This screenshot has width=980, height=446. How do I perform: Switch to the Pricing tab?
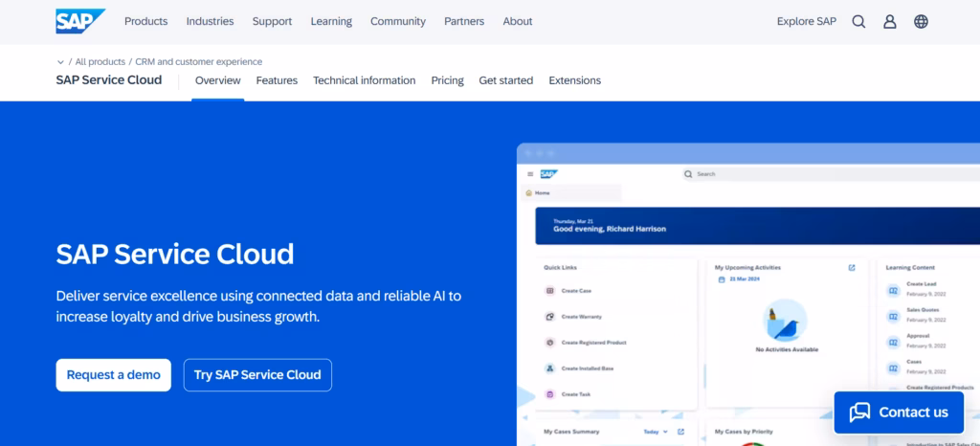click(448, 80)
